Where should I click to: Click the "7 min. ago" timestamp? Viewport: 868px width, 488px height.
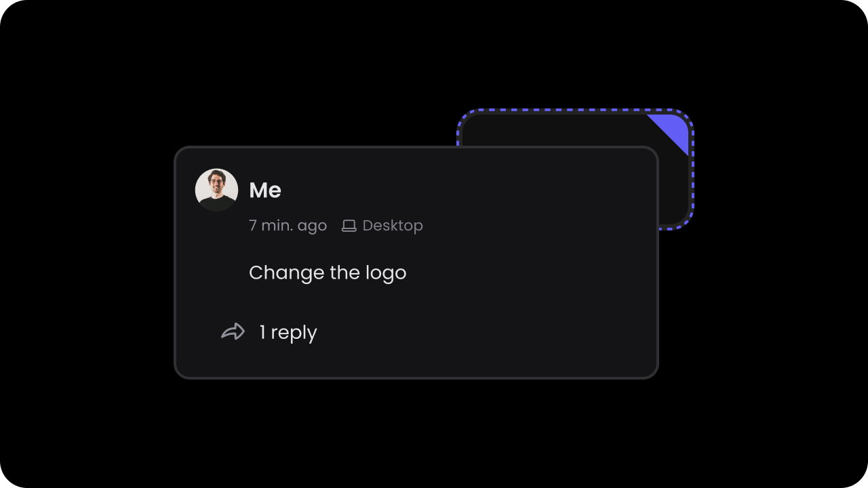[x=288, y=226]
